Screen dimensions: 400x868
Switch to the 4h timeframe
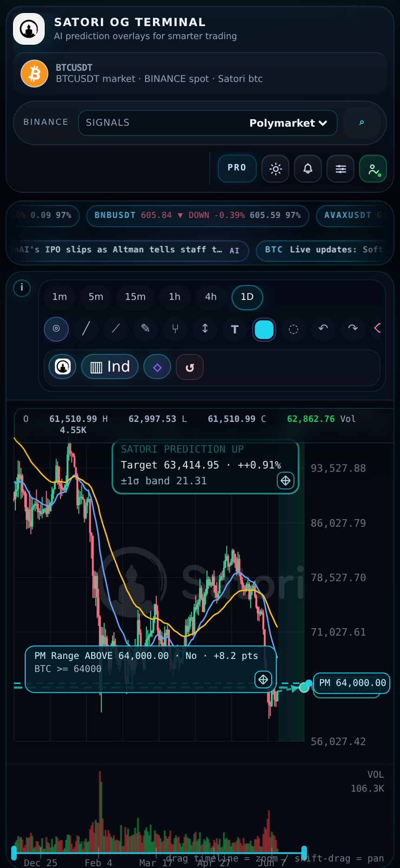pos(211,297)
